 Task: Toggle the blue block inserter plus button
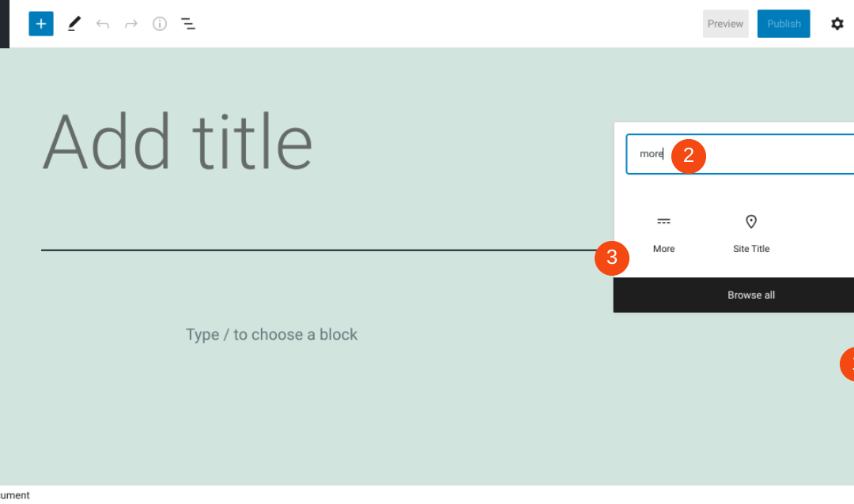point(41,24)
